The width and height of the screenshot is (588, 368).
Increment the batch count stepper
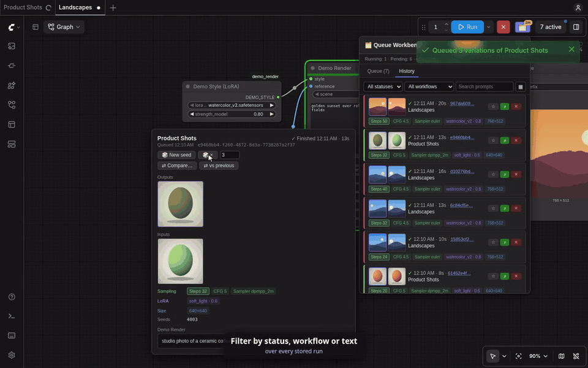click(447, 25)
